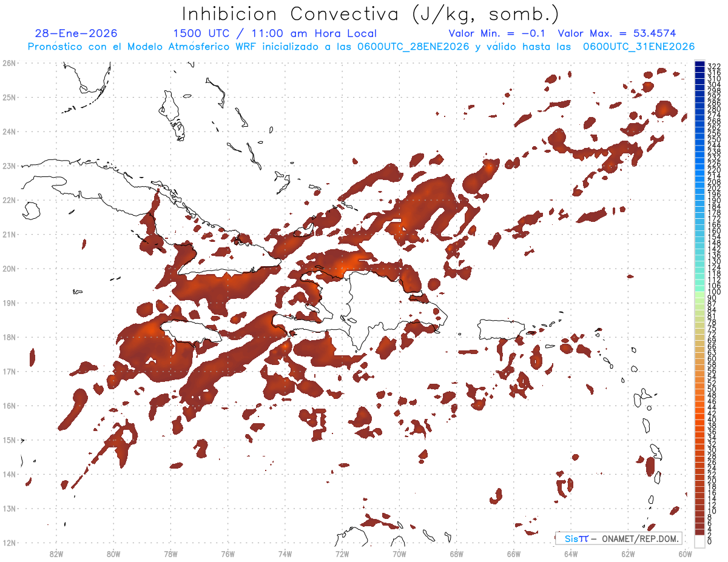
Task: Click the Jamaica island outline on the map
Action: 190,331
